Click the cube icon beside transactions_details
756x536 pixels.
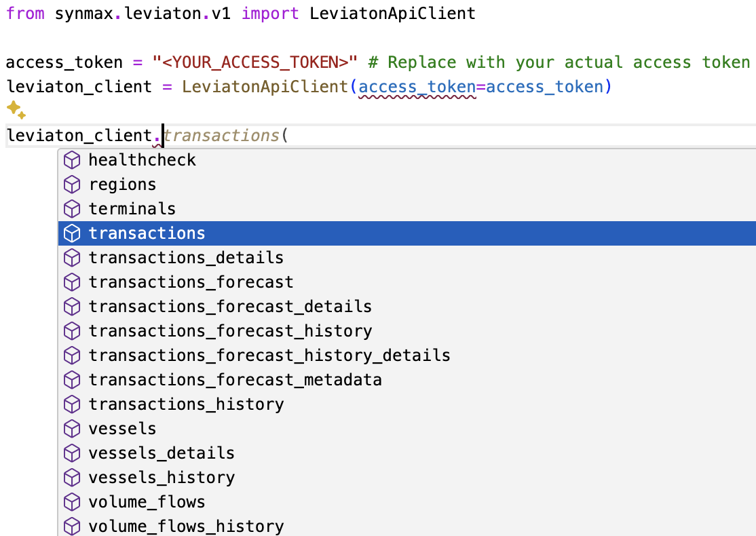point(72,258)
